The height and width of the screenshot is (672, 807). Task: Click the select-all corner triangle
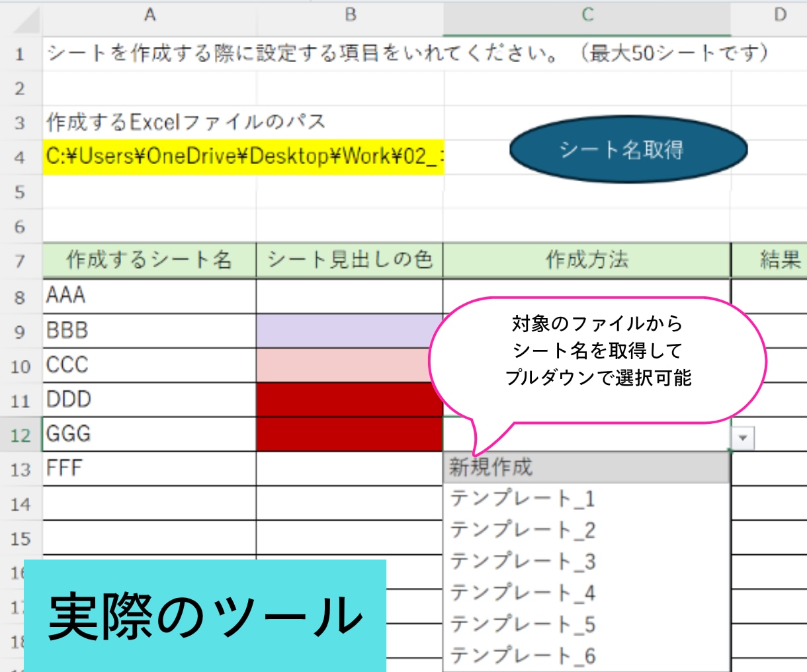point(26,20)
